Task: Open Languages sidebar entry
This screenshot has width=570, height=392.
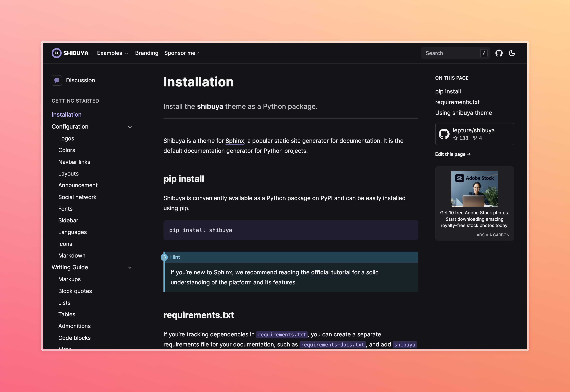Action: coord(73,232)
